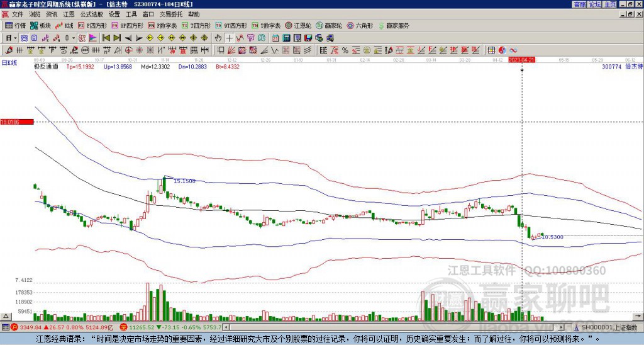
Task: Click the SH000001 上证指数 status entry
Action: [x=609, y=327]
